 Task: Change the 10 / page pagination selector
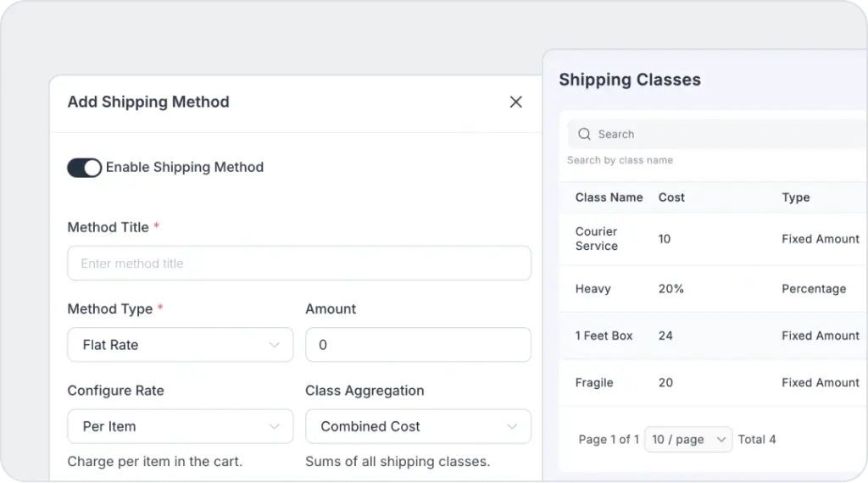point(688,439)
